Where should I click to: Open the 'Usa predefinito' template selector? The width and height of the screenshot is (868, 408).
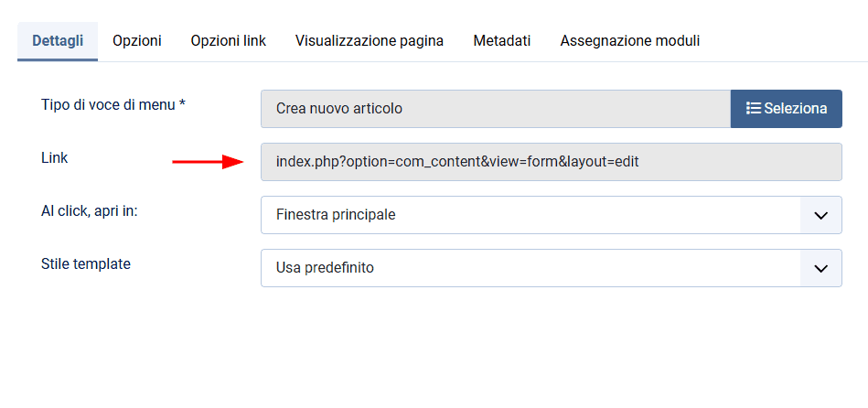(x=530, y=268)
